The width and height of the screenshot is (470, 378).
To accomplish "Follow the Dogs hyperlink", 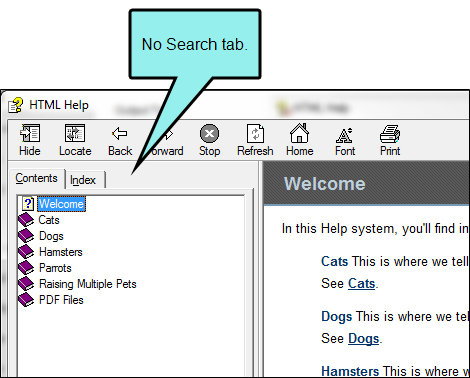I will tap(363, 339).
